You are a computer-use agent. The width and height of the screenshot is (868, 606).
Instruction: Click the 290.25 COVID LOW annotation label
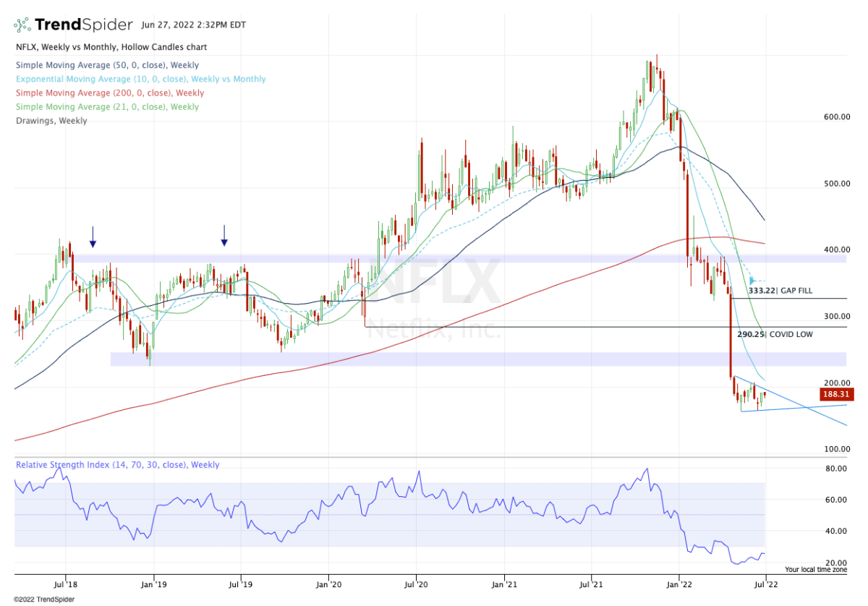774,335
